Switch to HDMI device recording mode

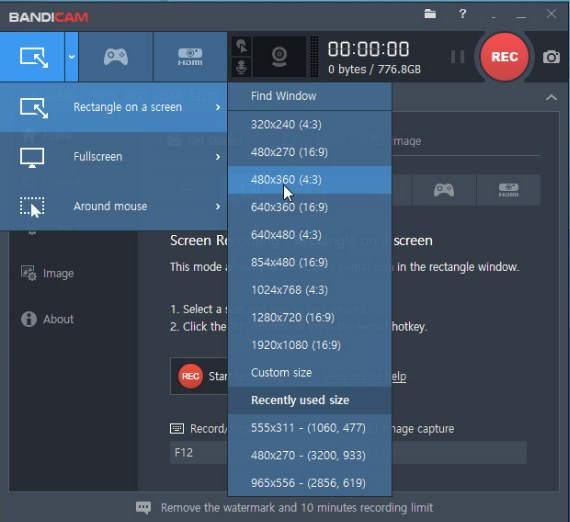click(190, 57)
